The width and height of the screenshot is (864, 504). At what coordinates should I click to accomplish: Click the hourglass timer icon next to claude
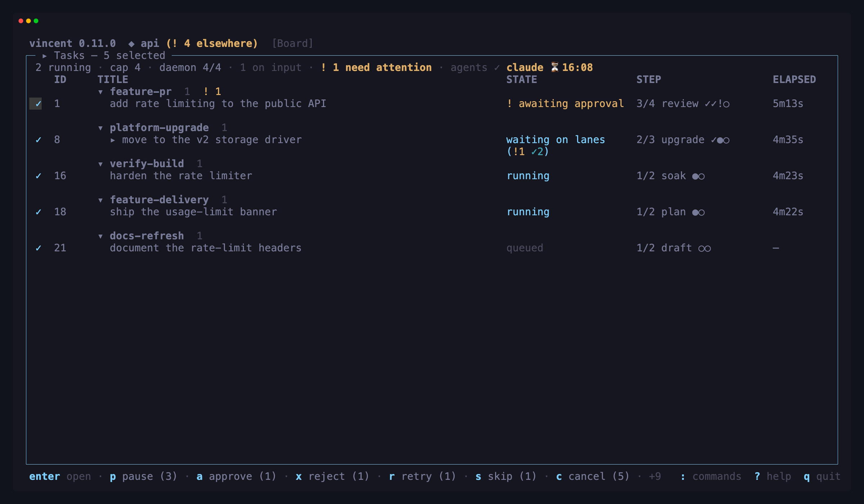[555, 67]
